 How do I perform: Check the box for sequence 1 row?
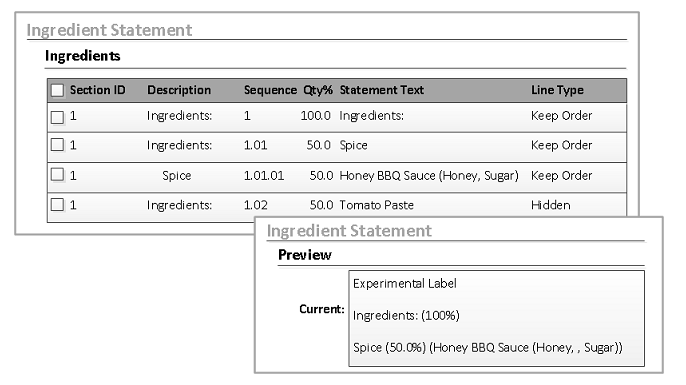(x=57, y=117)
